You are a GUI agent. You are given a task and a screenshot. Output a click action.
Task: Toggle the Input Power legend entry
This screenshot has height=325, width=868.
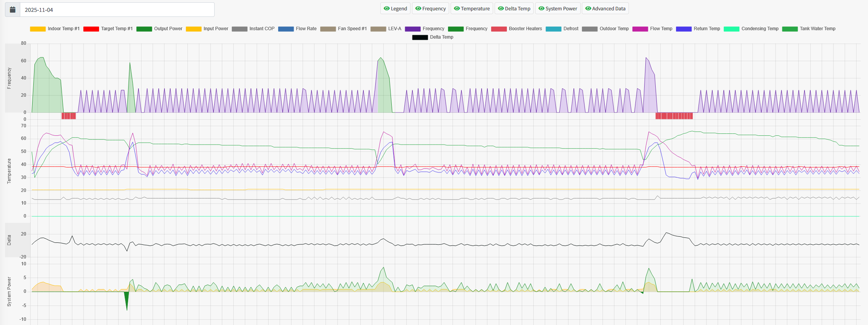(207, 29)
